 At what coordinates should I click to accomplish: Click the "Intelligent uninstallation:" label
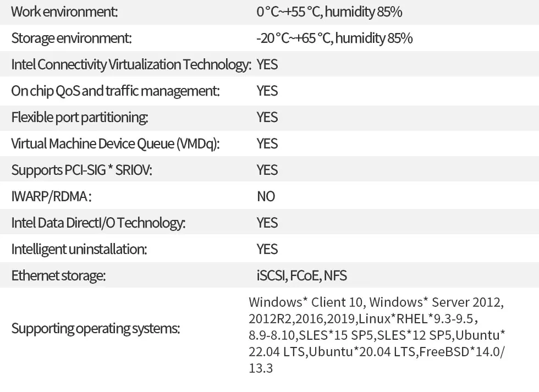point(79,249)
